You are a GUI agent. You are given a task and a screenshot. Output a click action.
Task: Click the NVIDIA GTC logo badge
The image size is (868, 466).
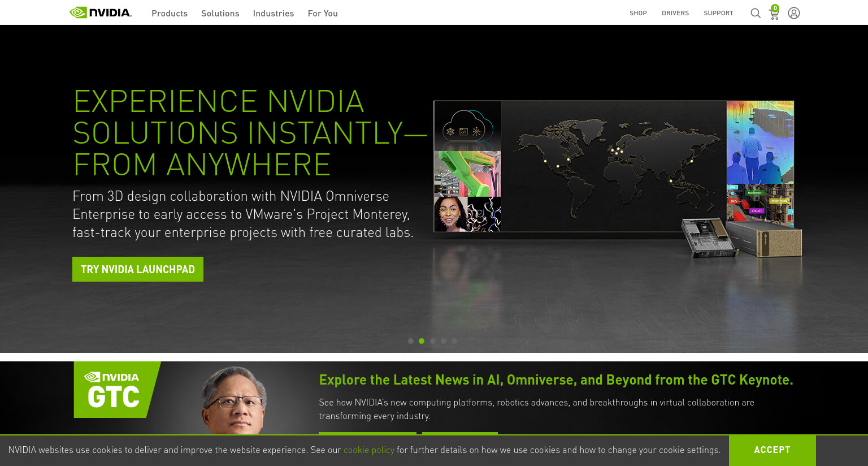[x=117, y=390]
